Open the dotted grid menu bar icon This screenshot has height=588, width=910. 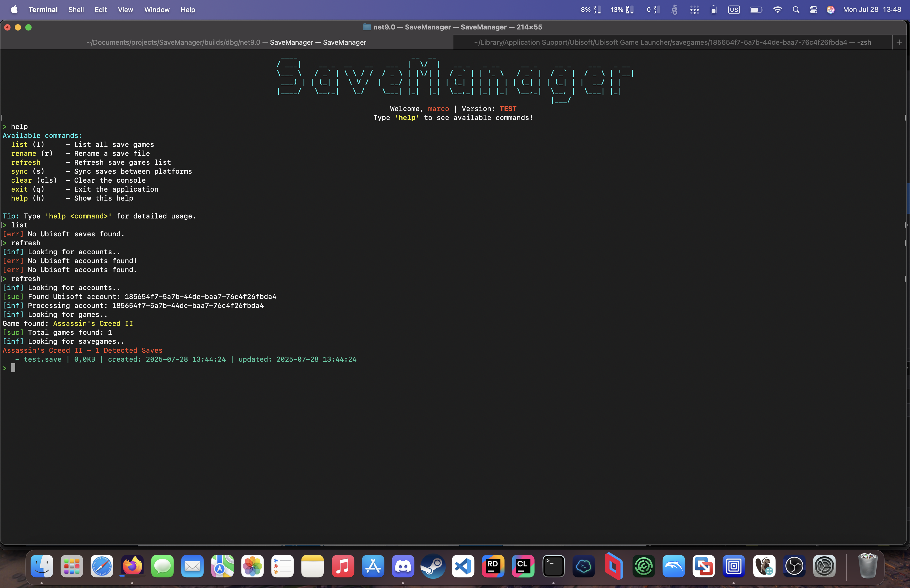tap(694, 9)
